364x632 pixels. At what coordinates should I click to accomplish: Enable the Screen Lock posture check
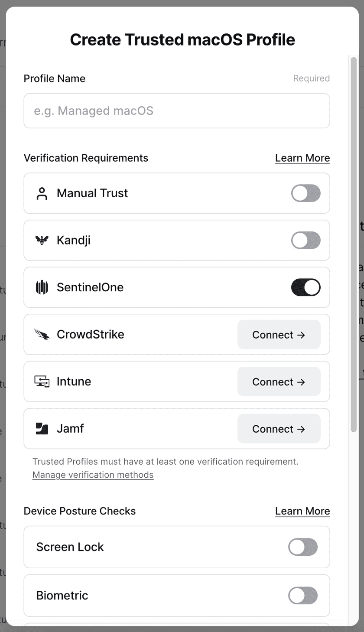click(302, 547)
